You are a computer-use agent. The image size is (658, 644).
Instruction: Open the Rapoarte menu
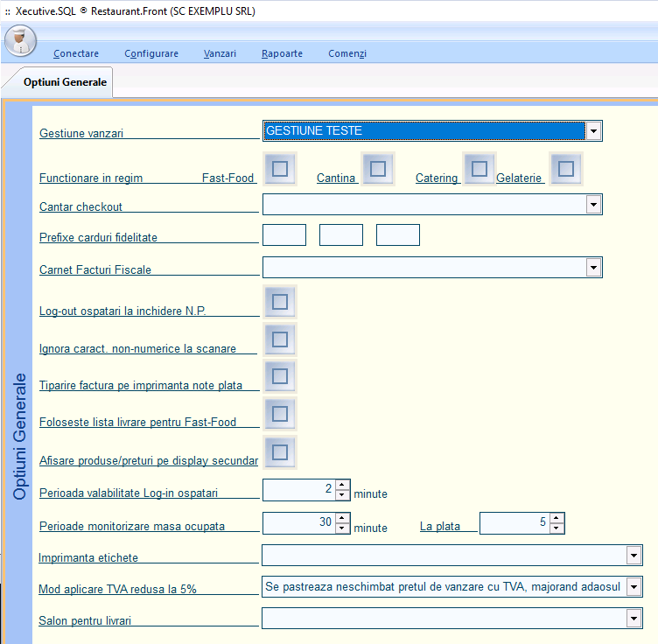[x=282, y=53]
